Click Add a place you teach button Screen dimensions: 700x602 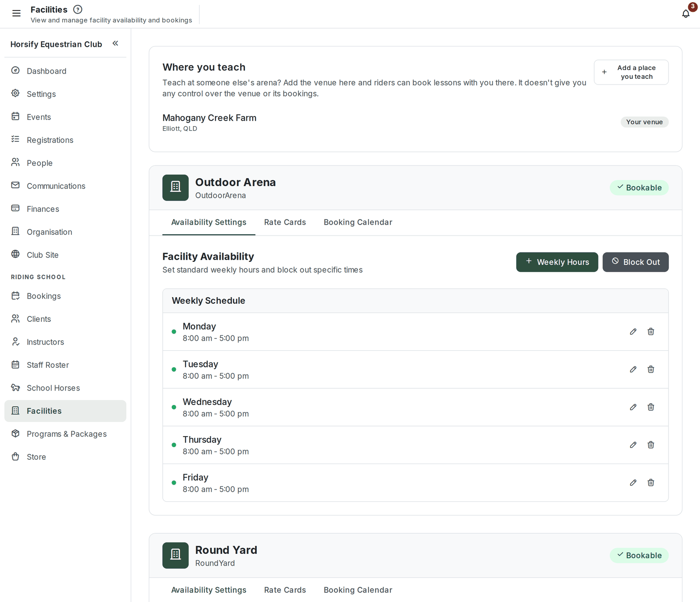[x=631, y=72]
